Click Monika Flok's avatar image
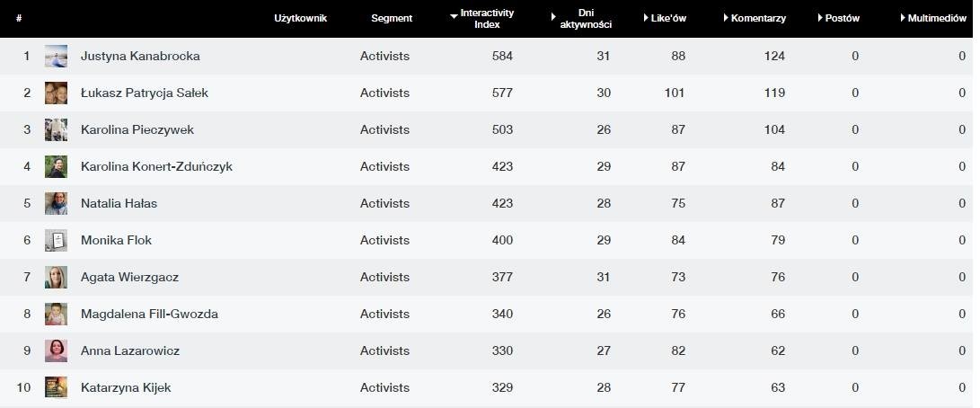 point(56,240)
